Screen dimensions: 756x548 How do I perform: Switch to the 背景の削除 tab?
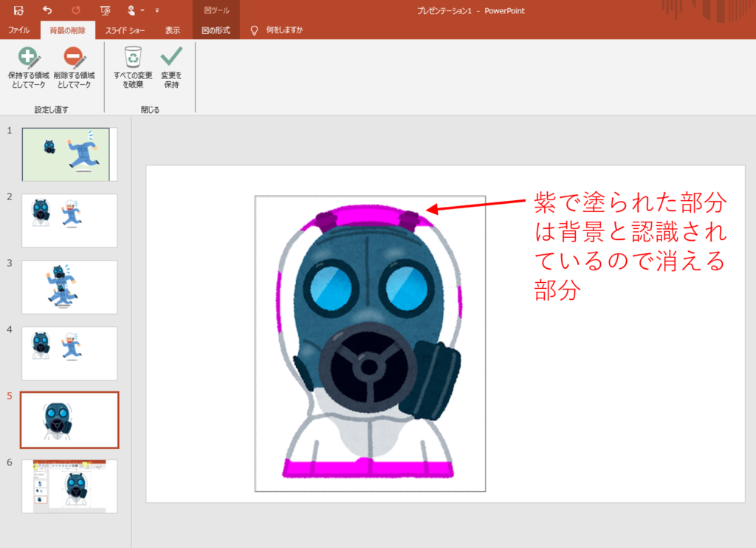pyautogui.click(x=66, y=31)
